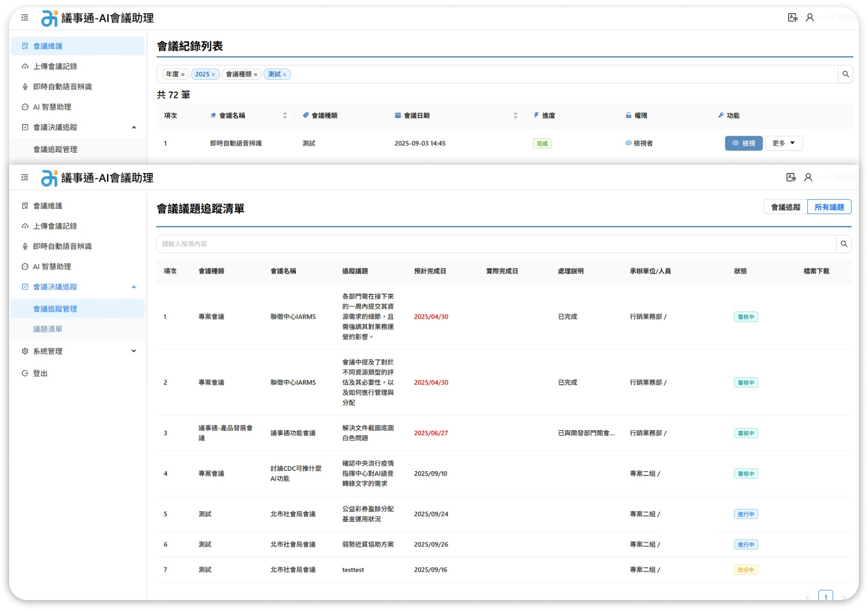Screen dimensions: 868x611
Task: Sort the table by 會議日期 column
Action: 515,116
